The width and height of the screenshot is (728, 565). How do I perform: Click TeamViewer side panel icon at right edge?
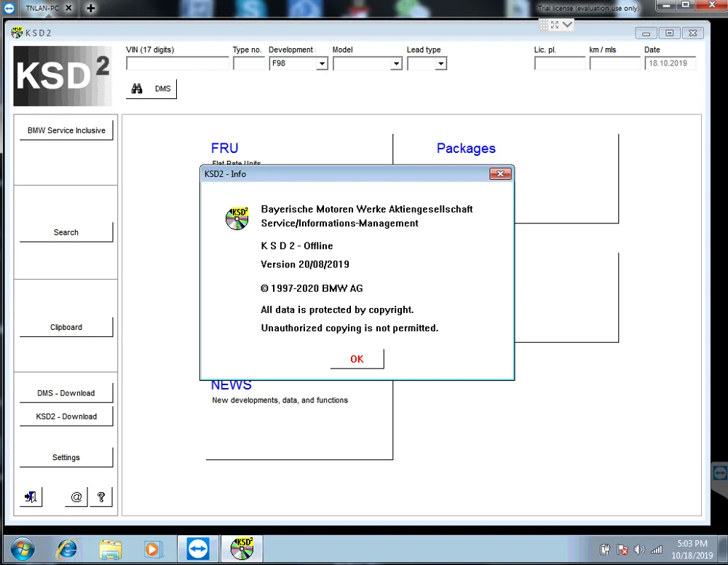(720, 473)
